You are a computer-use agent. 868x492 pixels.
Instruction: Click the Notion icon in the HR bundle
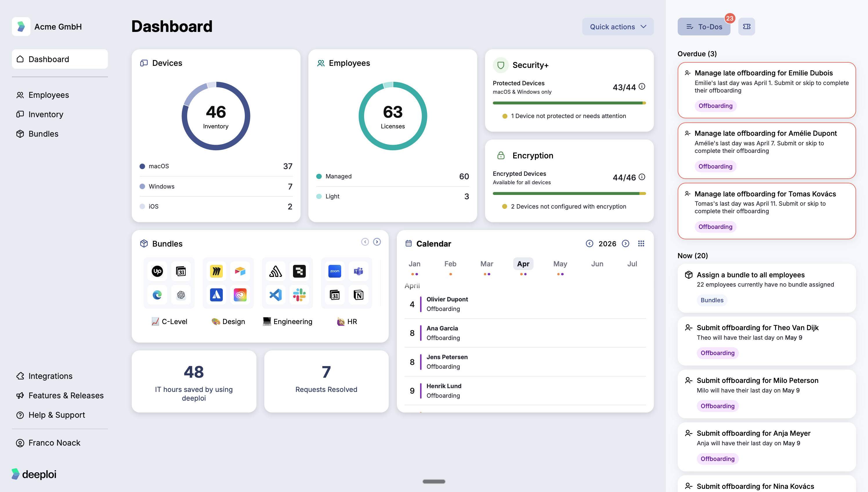[359, 295]
